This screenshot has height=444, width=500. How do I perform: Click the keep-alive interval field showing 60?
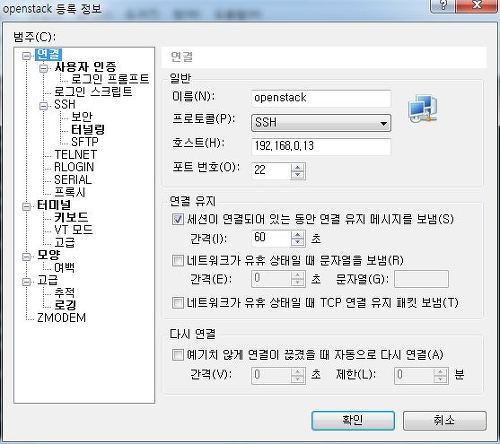point(271,238)
